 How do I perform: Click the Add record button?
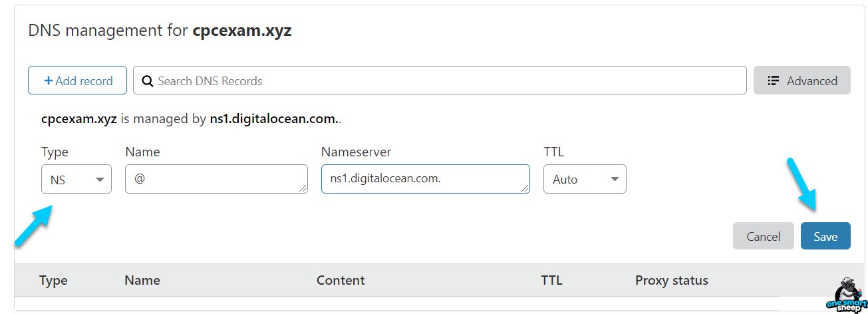[77, 80]
